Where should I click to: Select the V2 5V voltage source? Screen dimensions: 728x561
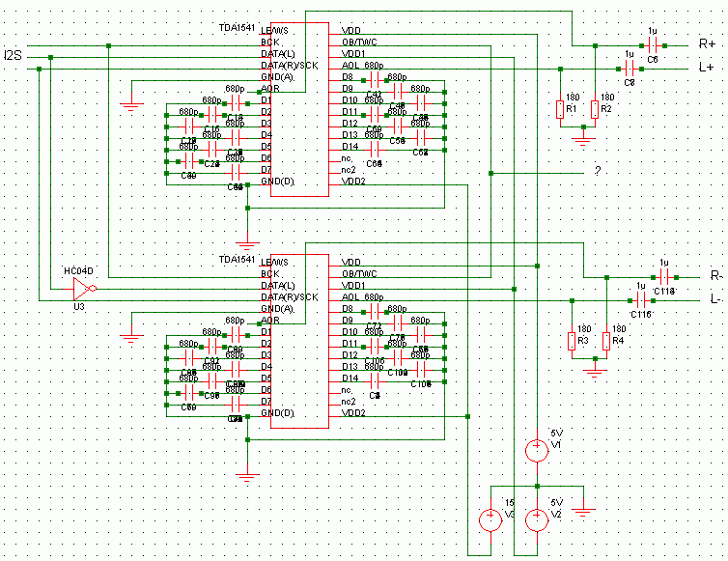coord(537,520)
